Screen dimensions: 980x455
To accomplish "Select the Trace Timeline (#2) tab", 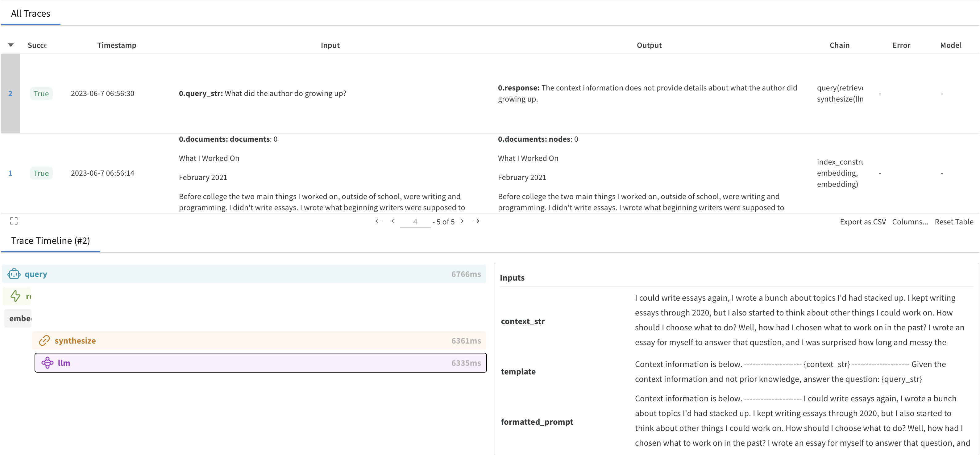I will pos(51,240).
